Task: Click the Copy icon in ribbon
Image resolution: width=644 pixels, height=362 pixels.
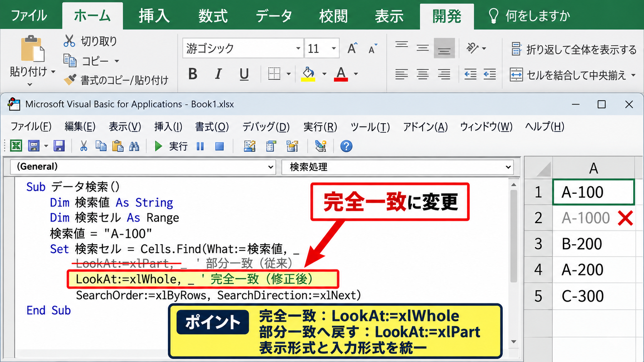Action: click(x=70, y=60)
